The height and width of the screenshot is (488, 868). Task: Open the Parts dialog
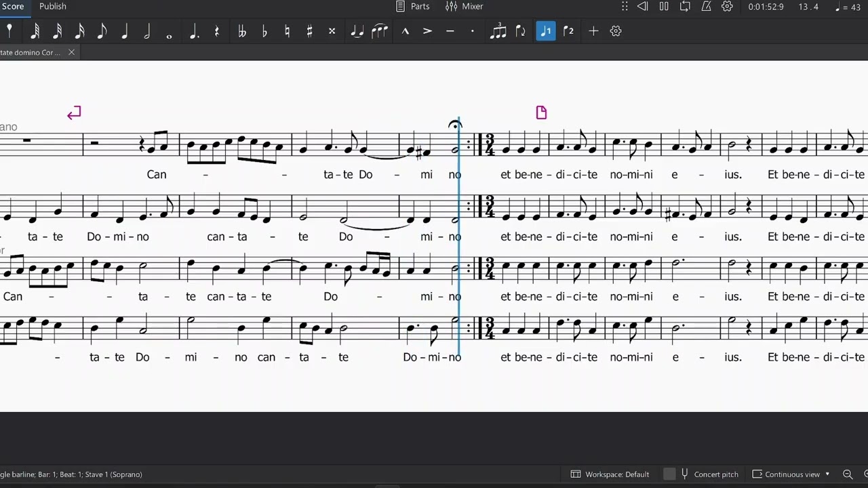pos(412,6)
